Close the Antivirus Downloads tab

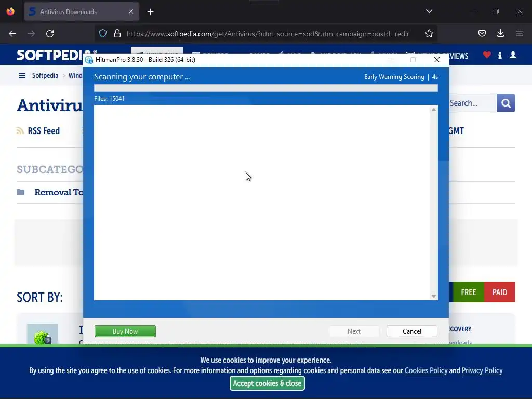[131, 11]
